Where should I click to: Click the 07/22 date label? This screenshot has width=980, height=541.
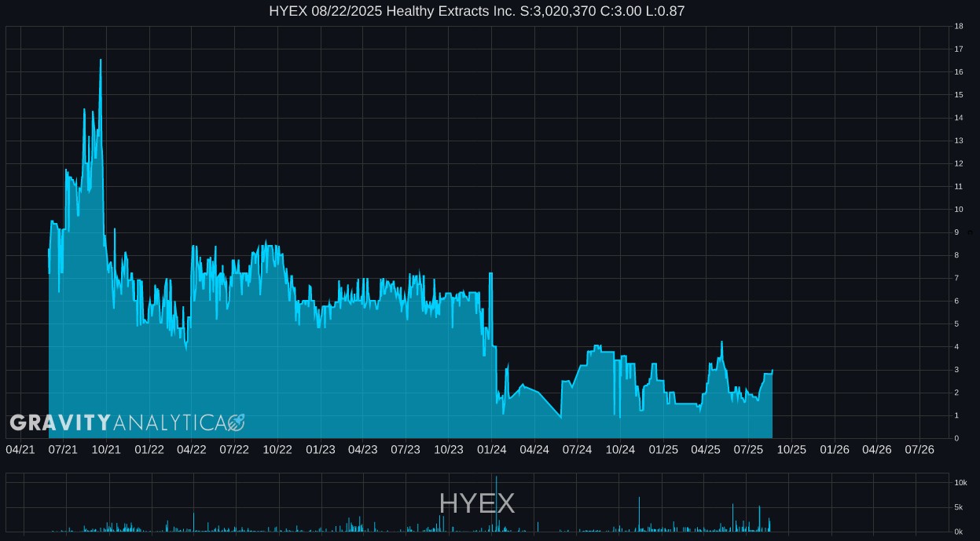click(234, 449)
